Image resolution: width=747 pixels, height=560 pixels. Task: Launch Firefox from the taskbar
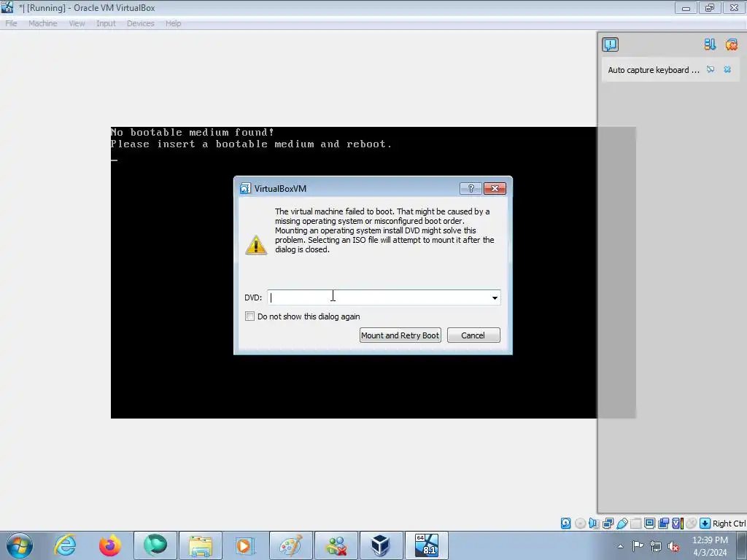(x=110, y=545)
